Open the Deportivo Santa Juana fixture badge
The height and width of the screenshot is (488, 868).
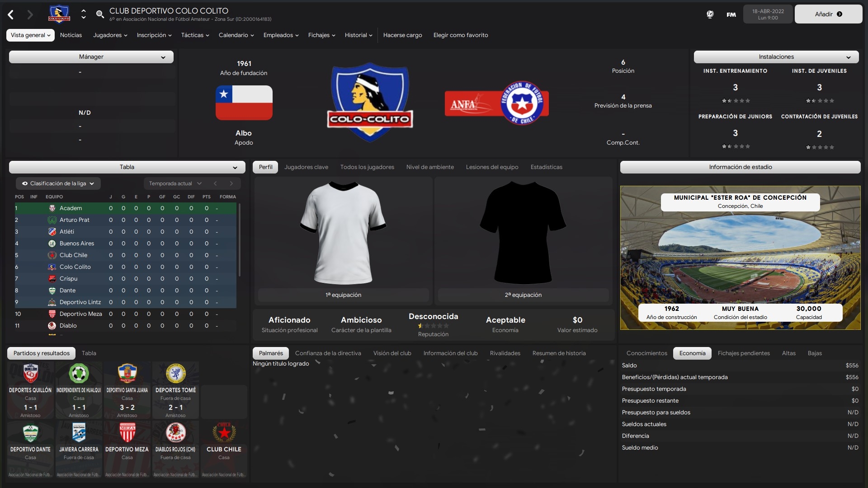coord(127,373)
